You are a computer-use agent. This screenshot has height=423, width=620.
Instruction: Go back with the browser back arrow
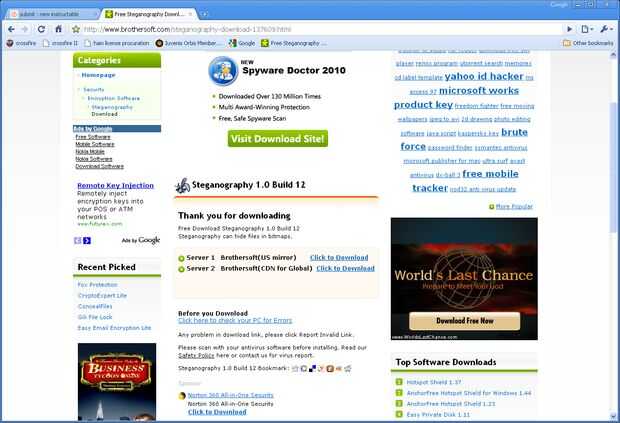tap(11, 29)
